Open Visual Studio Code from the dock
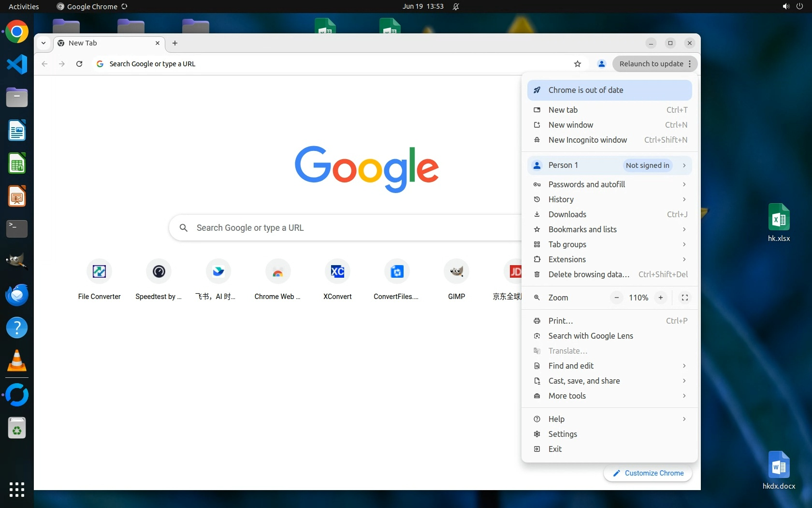This screenshot has height=508, width=812. click(17, 64)
